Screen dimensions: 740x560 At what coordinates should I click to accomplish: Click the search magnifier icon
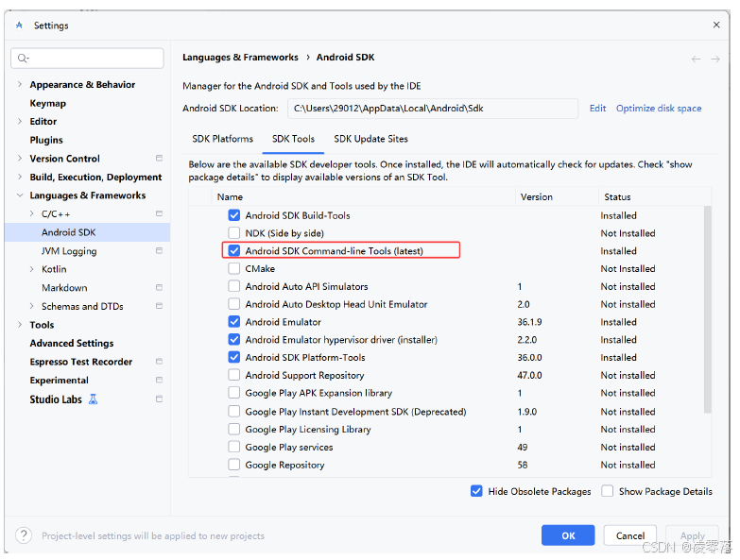tap(23, 59)
